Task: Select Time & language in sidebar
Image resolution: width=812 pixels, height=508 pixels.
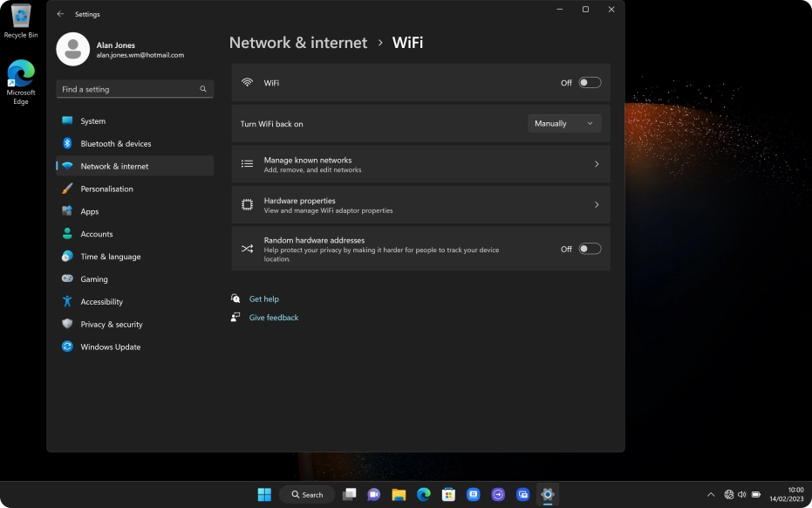Action: 110,257
